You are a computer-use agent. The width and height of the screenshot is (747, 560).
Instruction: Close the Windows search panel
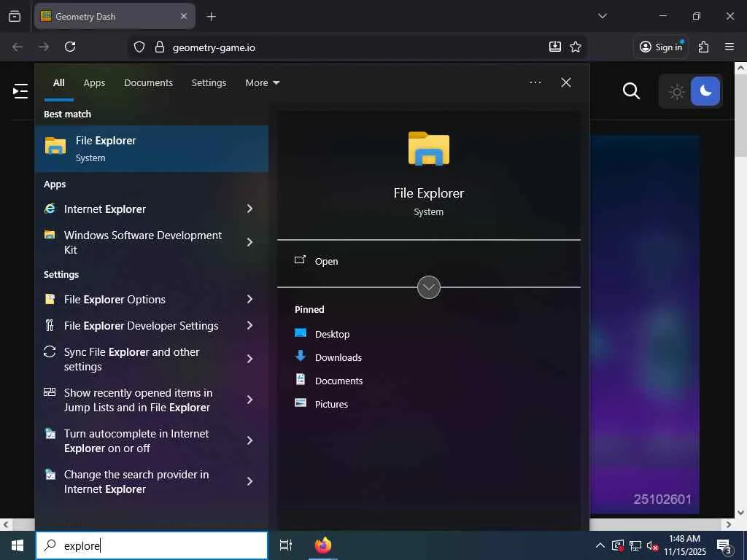pos(566,82)
